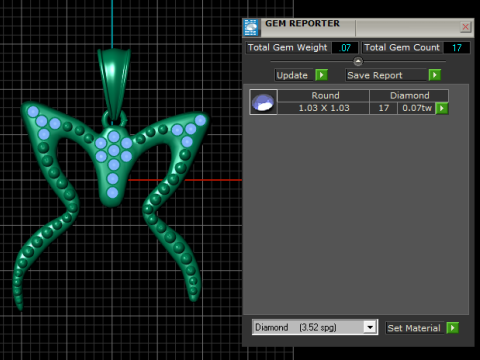Click the Diamond material cell in the table

click(x=409, y=96)
